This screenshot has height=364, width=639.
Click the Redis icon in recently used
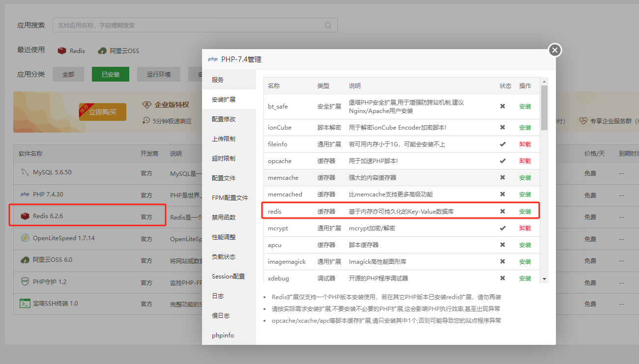pos(62,51)
